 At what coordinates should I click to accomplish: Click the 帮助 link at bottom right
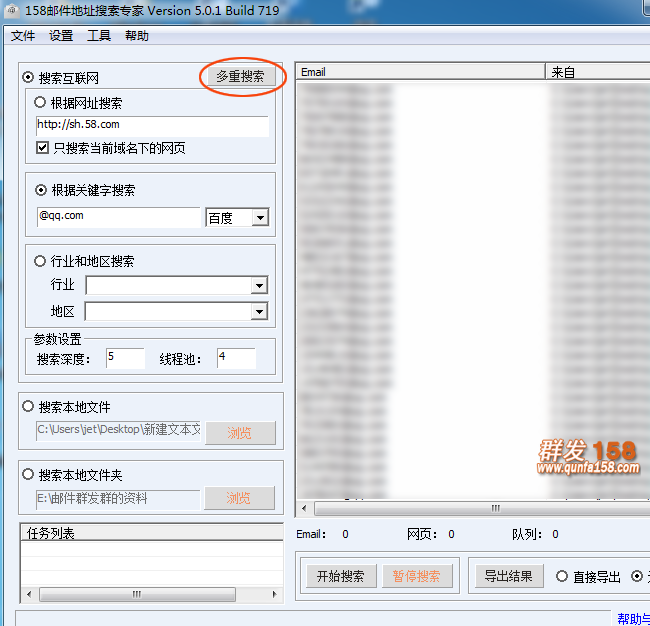633,619
